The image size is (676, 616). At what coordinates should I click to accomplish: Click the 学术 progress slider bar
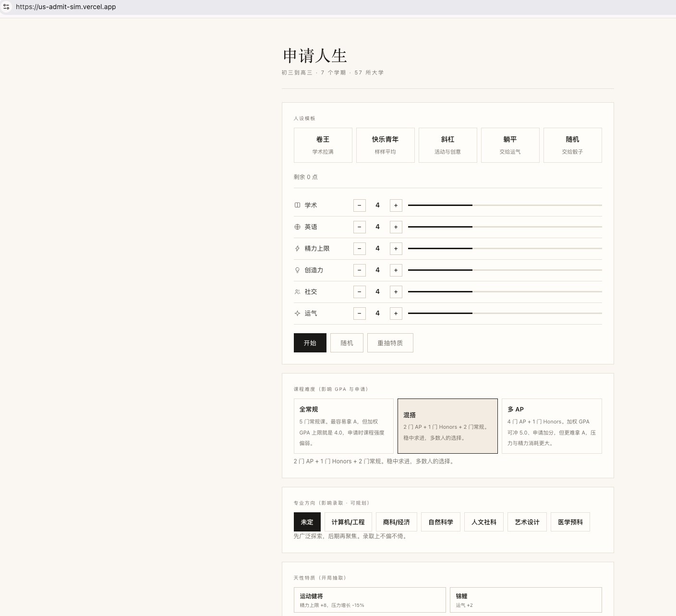pyautogui.click(x=505, y=205)
